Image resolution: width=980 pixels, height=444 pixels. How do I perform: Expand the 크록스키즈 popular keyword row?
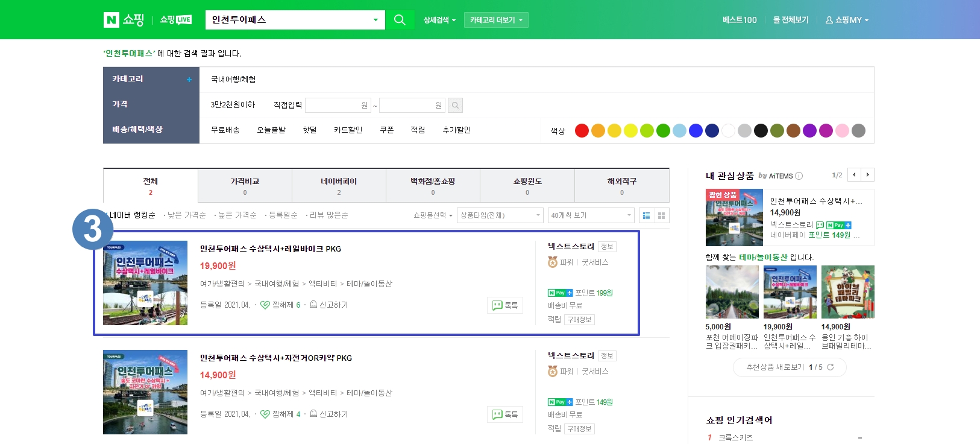(x=860, y=438)
